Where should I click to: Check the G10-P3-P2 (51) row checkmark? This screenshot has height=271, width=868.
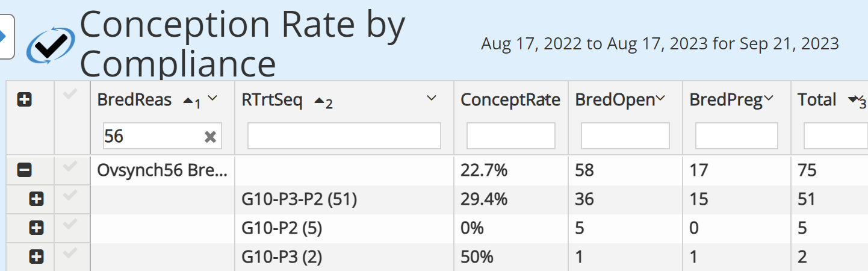click(70, 195)
